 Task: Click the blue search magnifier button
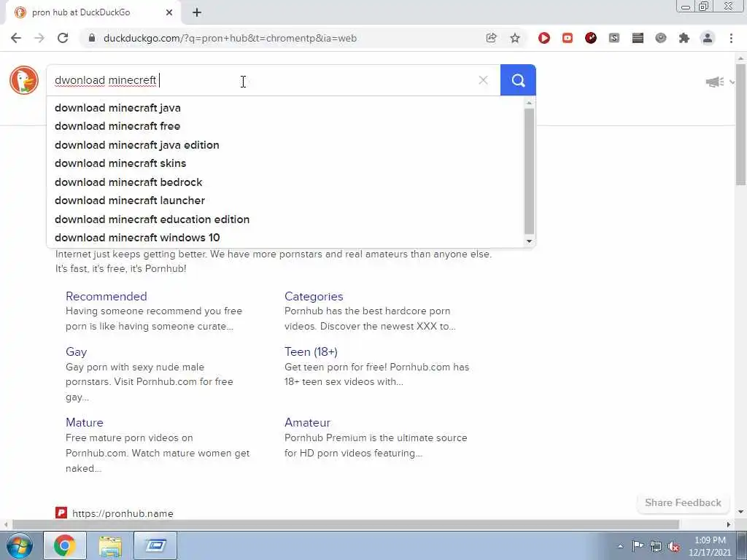(x=518, y=80)
